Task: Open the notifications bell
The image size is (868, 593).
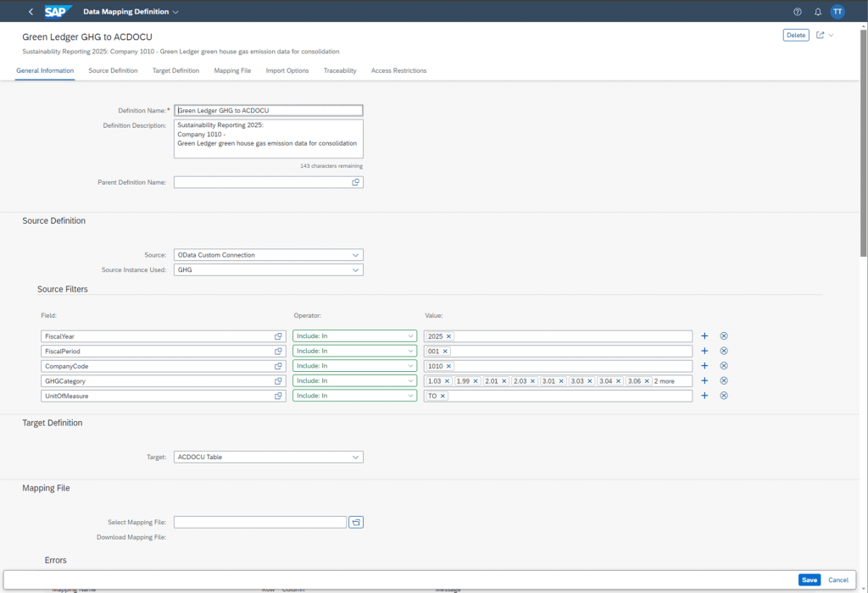Action: click(x=818, y=12)
